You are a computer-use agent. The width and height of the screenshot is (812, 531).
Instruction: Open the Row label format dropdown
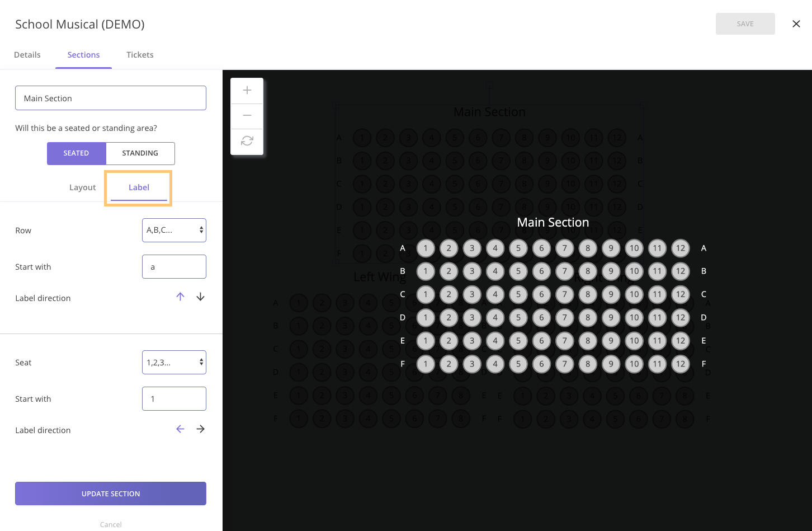[x=174, y=230]
